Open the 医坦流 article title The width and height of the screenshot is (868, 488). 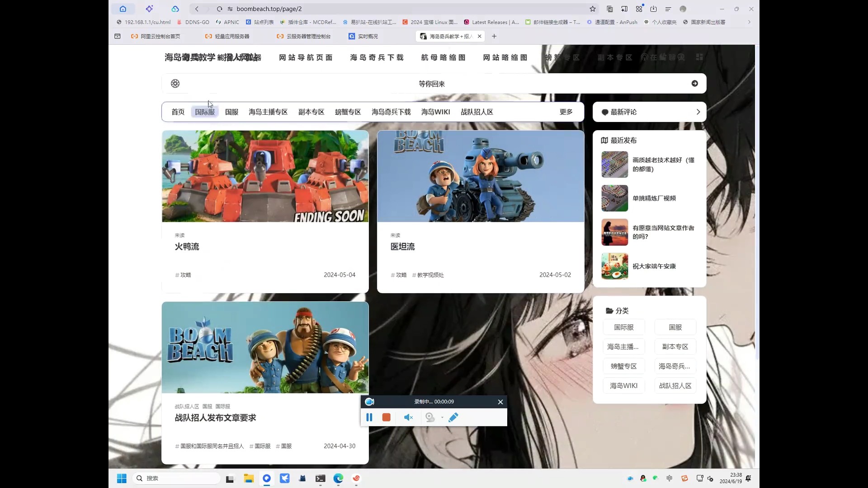(x=403, y=247)
